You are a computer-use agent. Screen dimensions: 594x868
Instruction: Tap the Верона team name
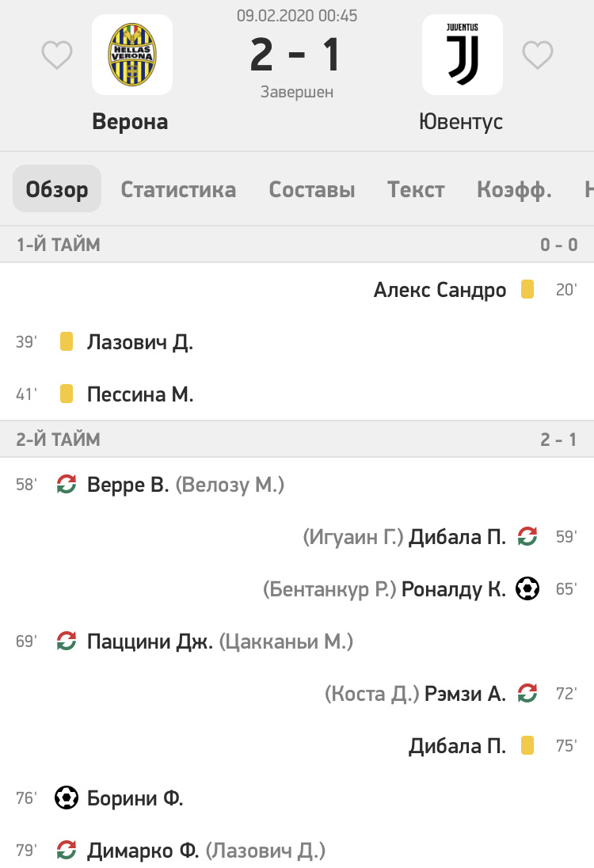[x=131, y=122]
